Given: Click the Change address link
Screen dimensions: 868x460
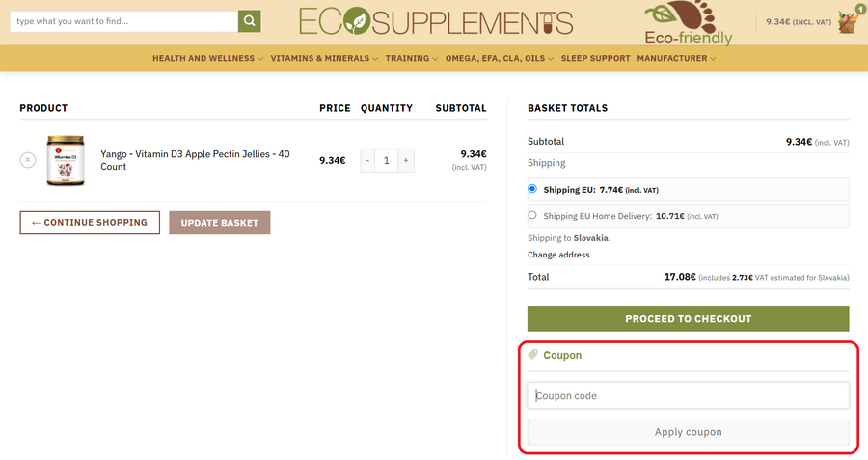Looking at the screenshot, I should 558,255.
